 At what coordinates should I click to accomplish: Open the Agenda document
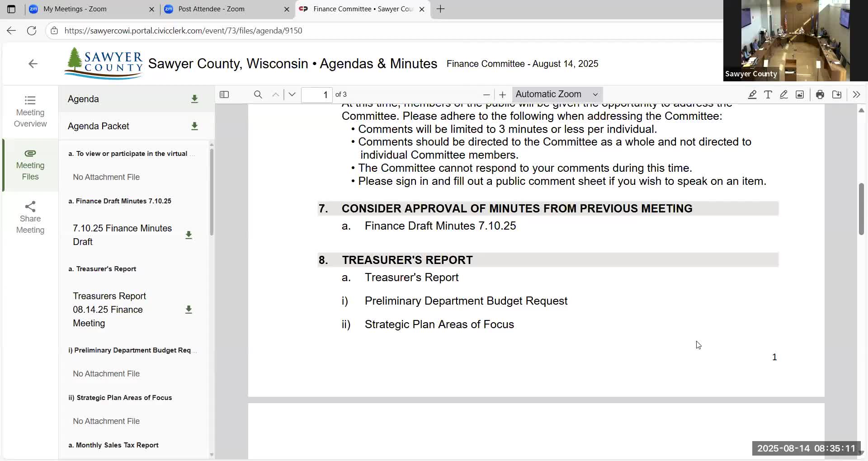tap(83, 99)
